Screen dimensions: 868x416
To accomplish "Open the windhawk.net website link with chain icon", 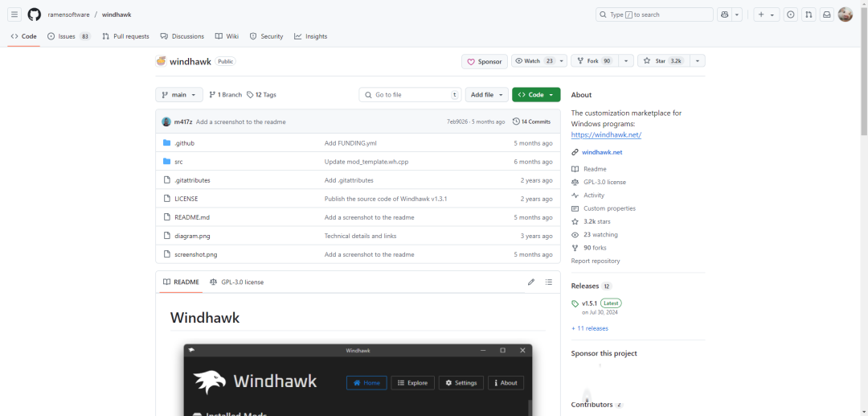I will [600, 152].
